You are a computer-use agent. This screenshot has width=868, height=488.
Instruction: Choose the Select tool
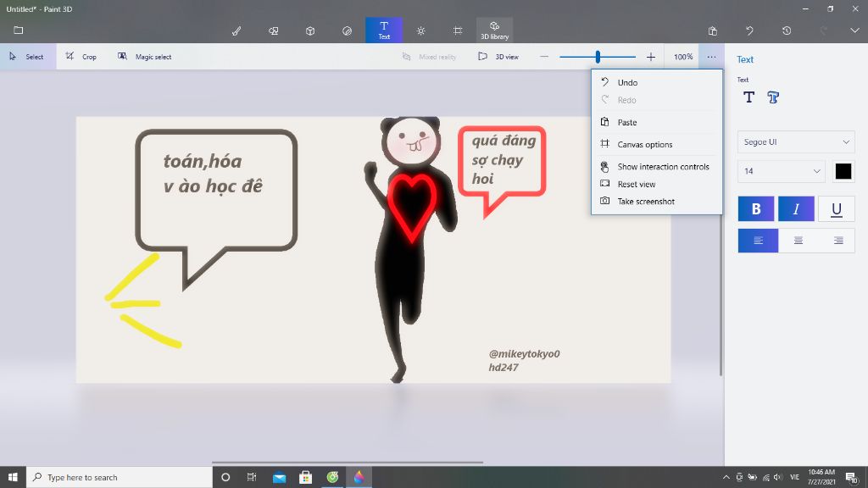click(x=27, y=57)
